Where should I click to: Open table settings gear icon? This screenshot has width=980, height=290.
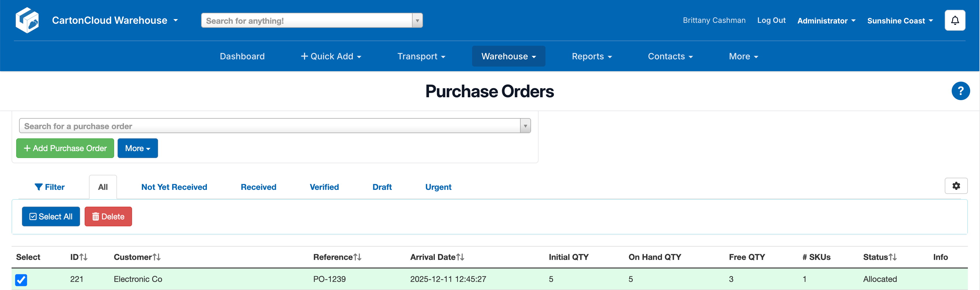[956, 186]
